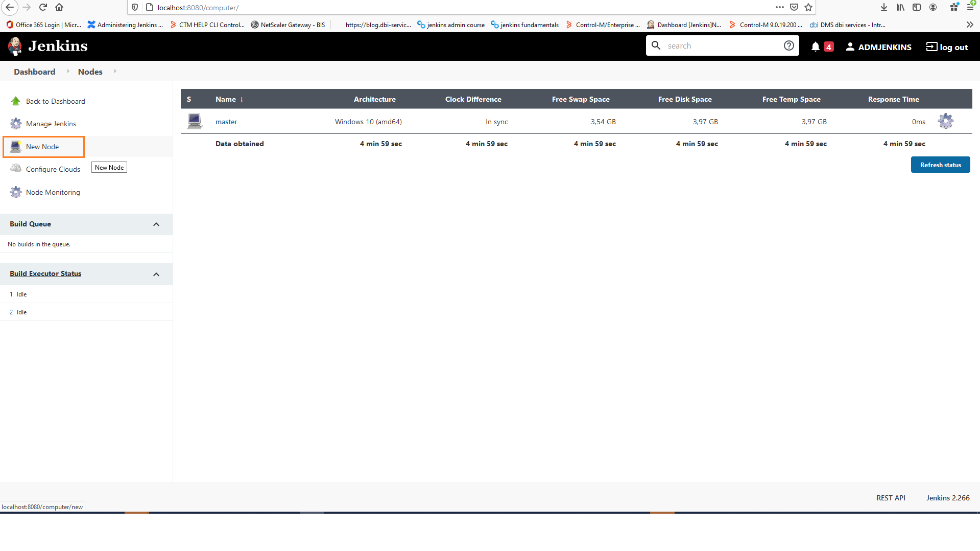
Task: Sort by Response Time header
Action: pos(893,99)
